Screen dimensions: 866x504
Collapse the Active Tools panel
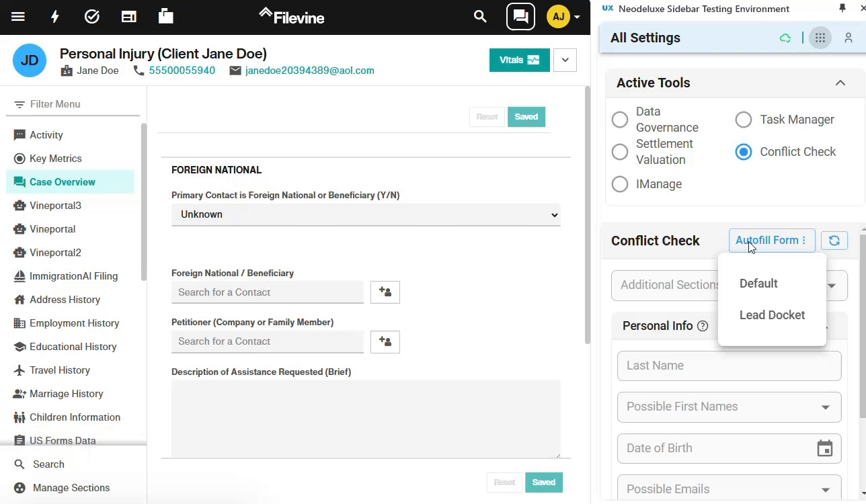click(840, 83)
